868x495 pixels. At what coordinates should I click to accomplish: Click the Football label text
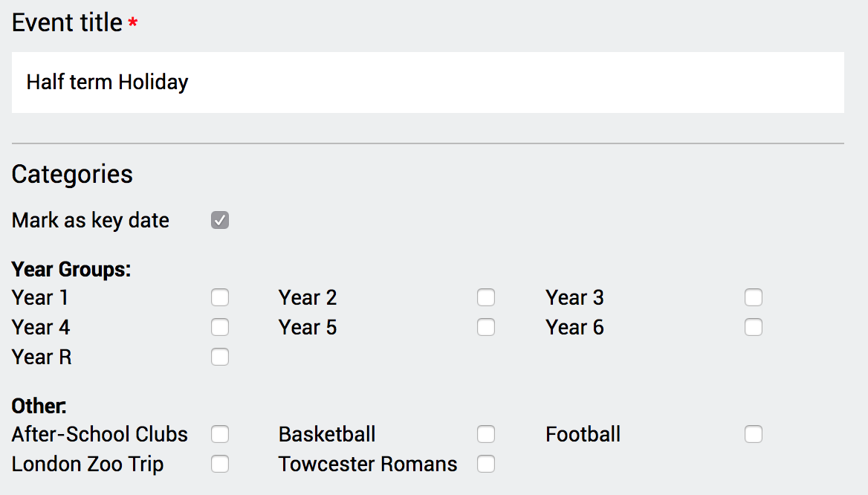(x=583, y=434)
